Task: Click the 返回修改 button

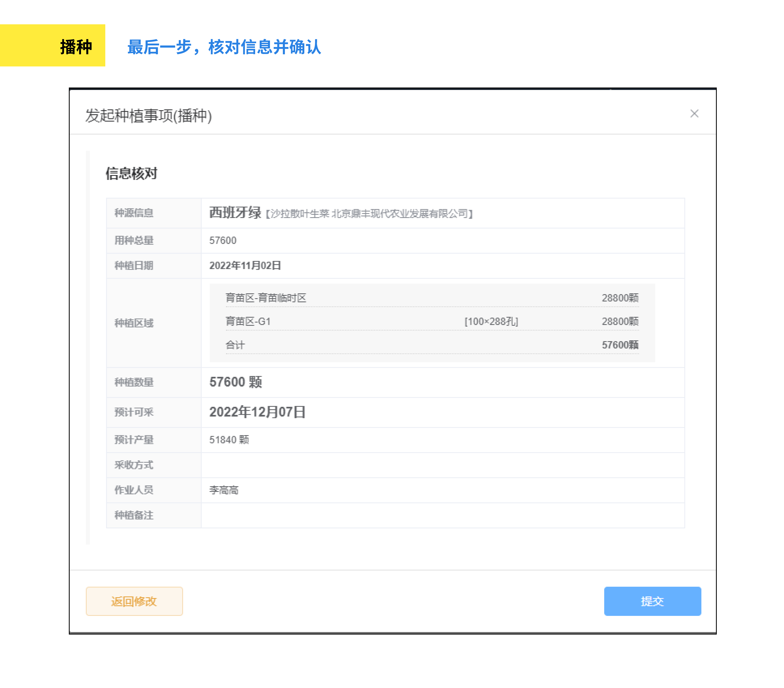Action: 134,601
